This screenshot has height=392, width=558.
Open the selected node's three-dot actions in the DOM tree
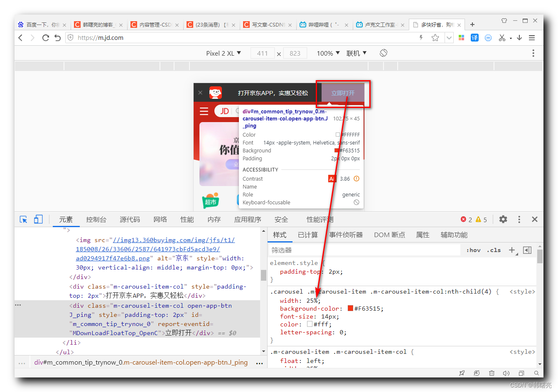[x=18, y=305]
